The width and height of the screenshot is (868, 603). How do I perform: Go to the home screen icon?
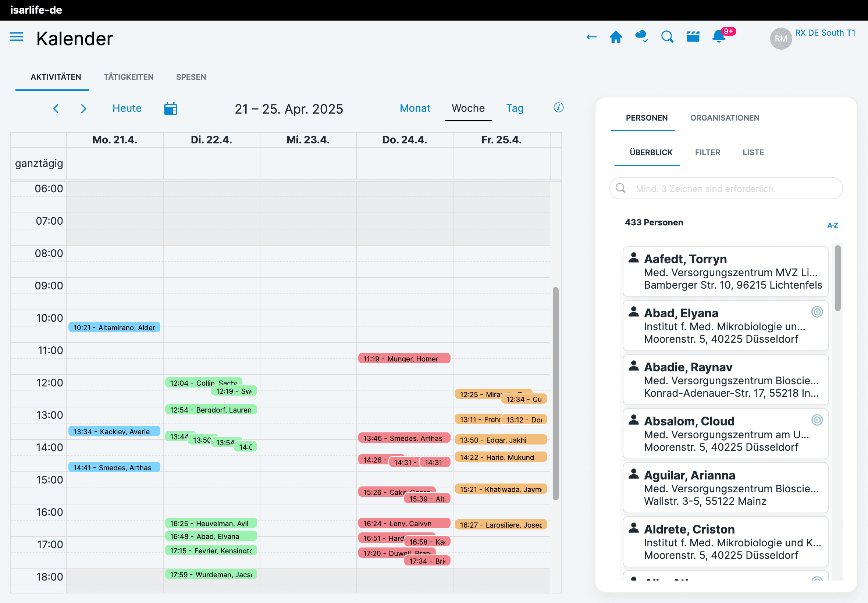coord(616,37)
